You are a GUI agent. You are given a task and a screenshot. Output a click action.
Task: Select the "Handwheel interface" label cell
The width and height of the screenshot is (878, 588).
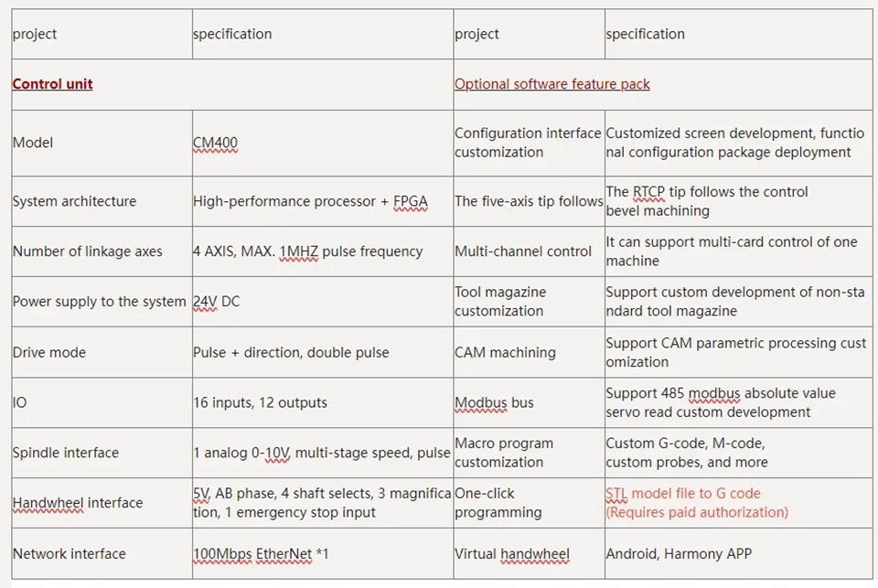(78, 503)
